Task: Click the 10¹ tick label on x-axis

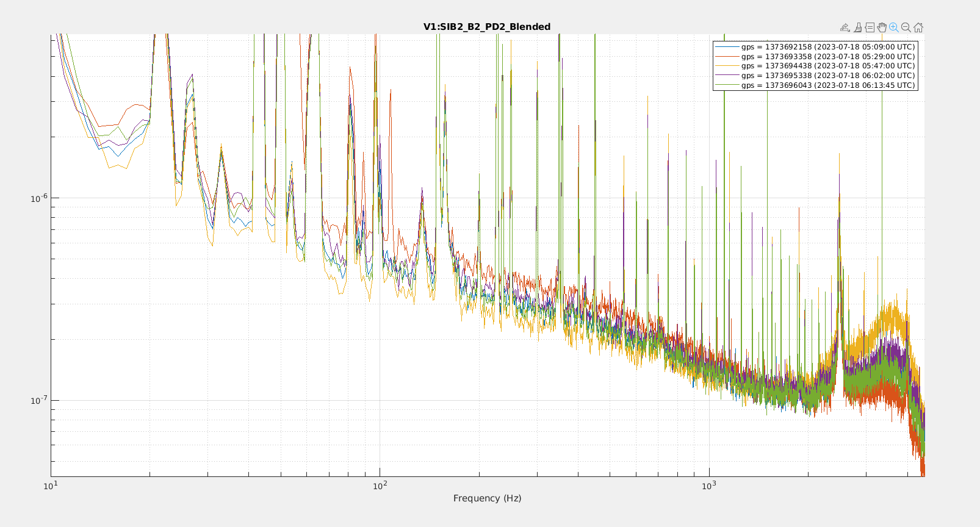Action: [x=51, y=486]
